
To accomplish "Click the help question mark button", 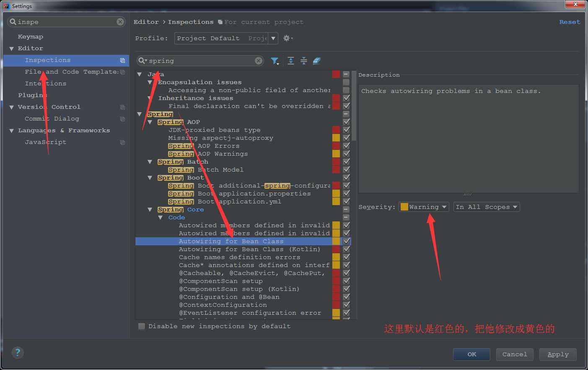I will point(18,352).
